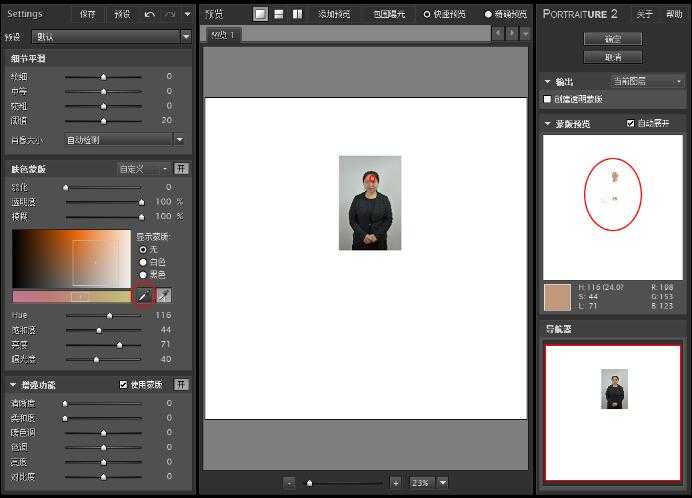Select the preview 1 tab
This screenshot has height=498, width=692.
pyautogui.click(x=223, y=34)
